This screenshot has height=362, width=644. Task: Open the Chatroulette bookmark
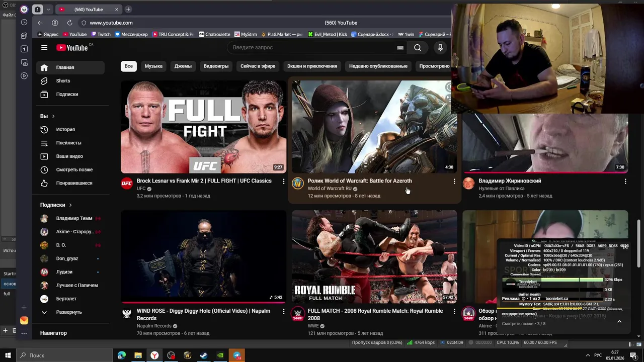214,34
